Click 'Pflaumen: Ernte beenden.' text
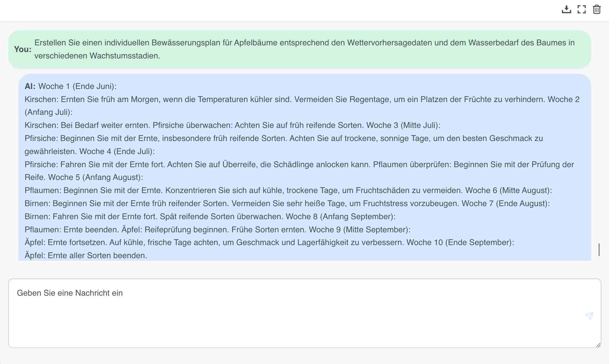 [x=72, y=230]
